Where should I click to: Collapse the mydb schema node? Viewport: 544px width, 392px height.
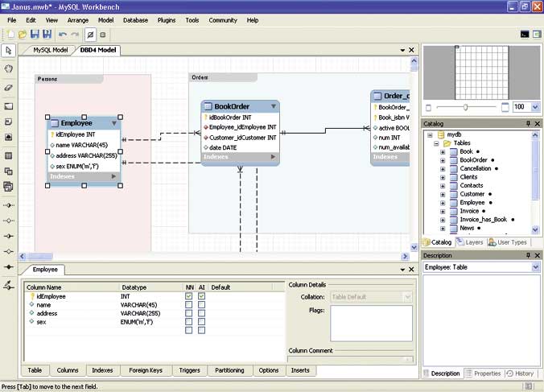tap(431, 134)
